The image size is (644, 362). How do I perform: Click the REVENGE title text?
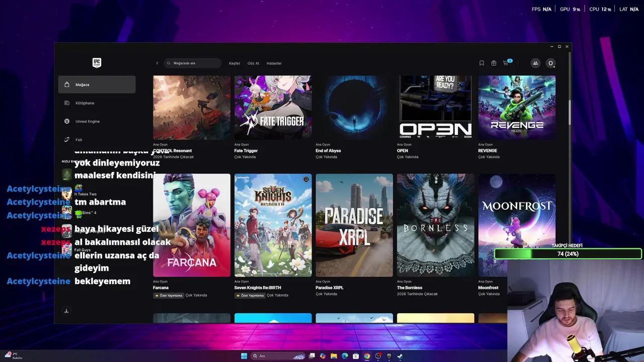tap(488, 151)
